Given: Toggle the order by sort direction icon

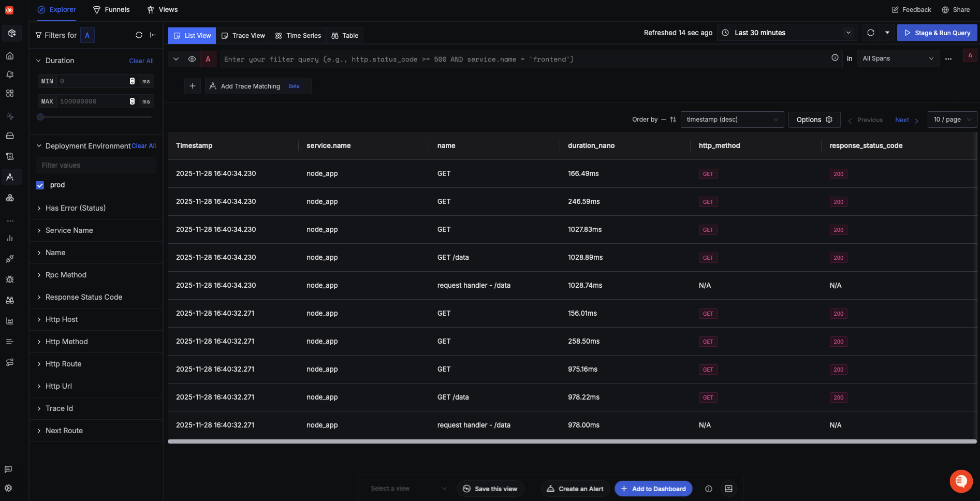Looking at the screenshot, I should 672,120.
